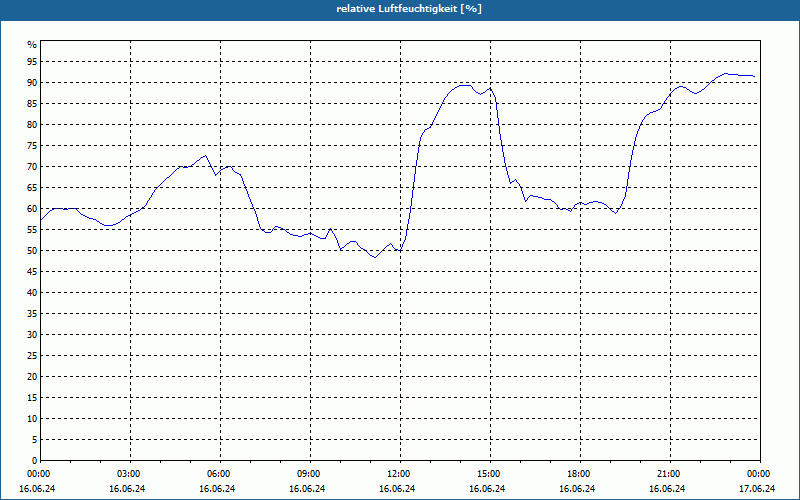Click the y-axis value '80'

32,124
